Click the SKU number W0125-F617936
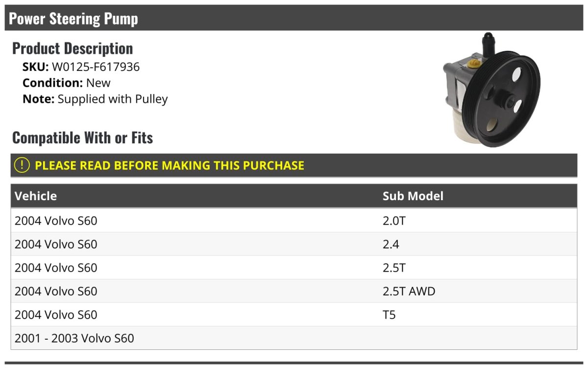This screenshot has height=369, width=588. click(96, 67)
